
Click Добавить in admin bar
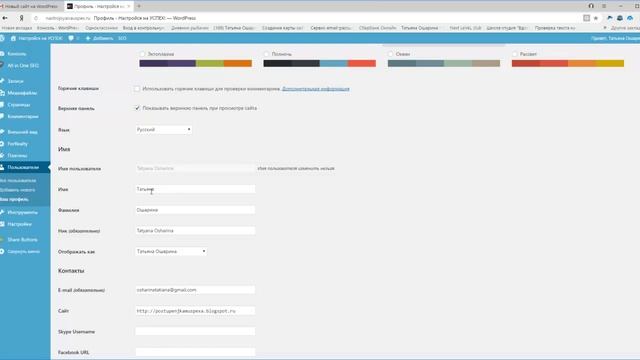103,38
